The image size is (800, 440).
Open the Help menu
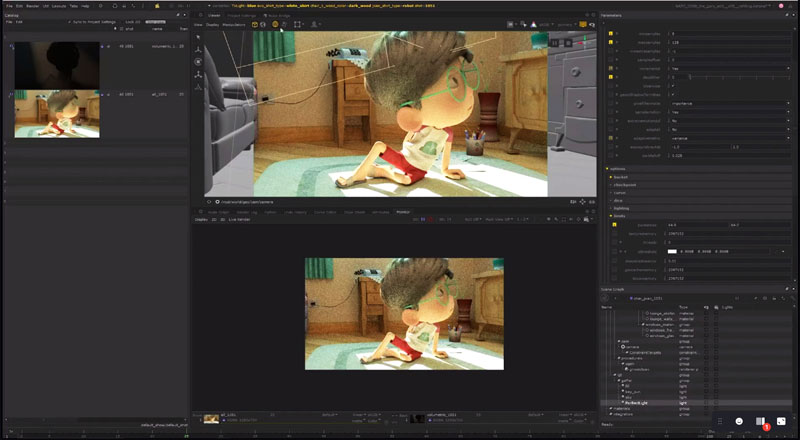pyautogui.click(x=85, y=6)
